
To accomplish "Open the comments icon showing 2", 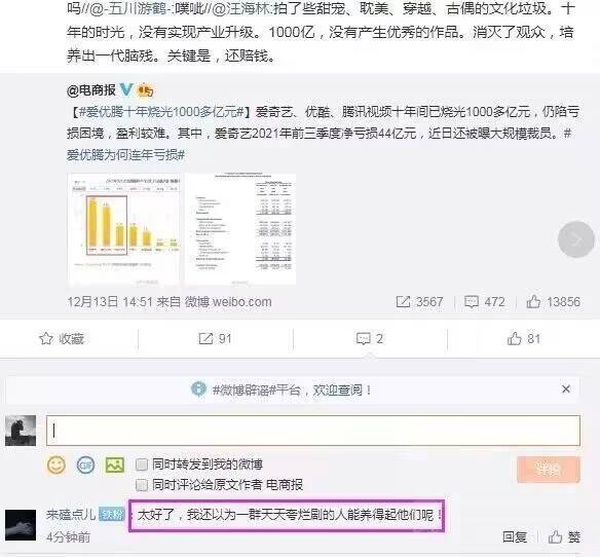I will 363,339.
